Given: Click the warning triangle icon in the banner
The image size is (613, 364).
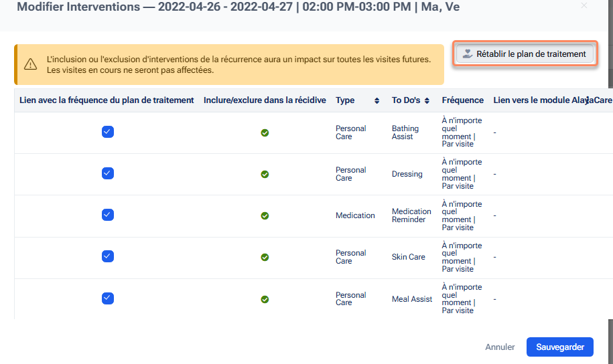Looking at the screenshot, I should click(30, 64).
